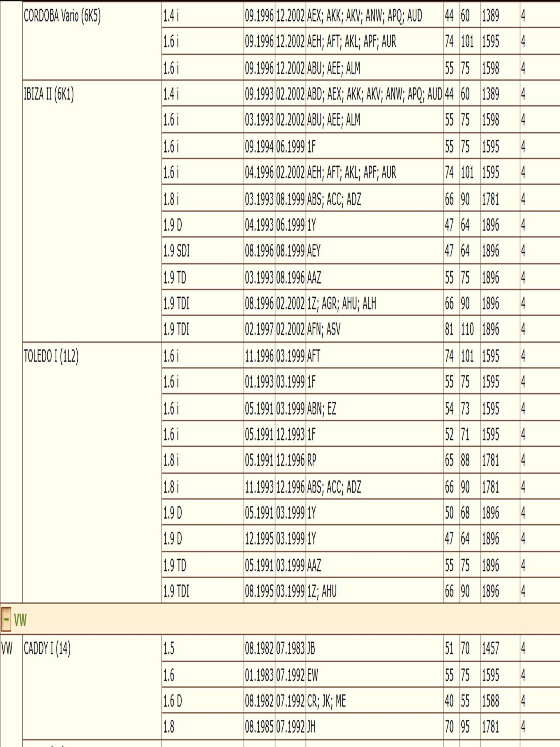
Task: Select CADDY I (14) model cell
Action: [x=47, y=648]
